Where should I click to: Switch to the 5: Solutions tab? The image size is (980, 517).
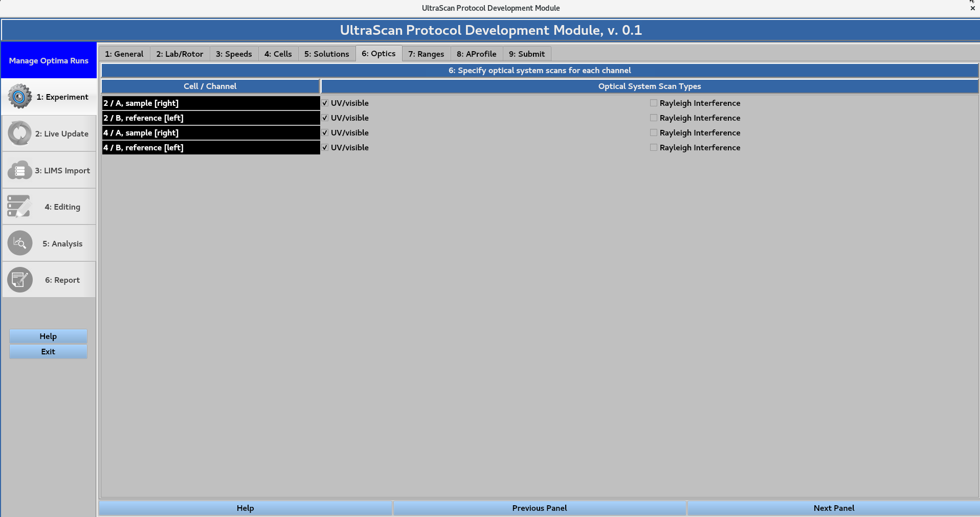pyautogui.click(x=326, y=54)
